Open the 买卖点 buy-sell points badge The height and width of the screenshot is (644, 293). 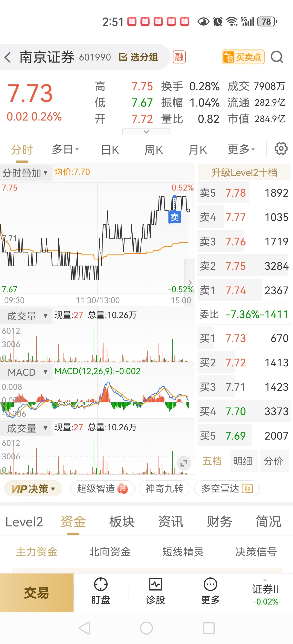(243, 57)
